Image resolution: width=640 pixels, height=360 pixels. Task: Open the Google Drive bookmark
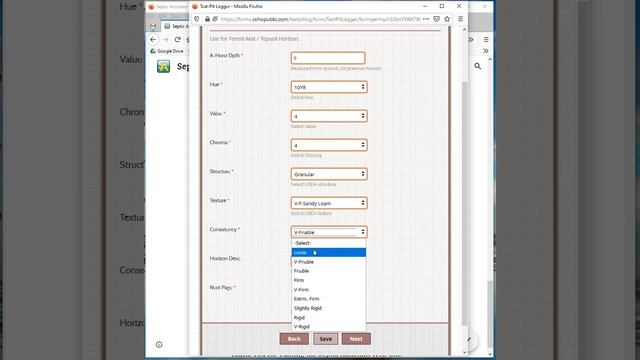point(167,51)
